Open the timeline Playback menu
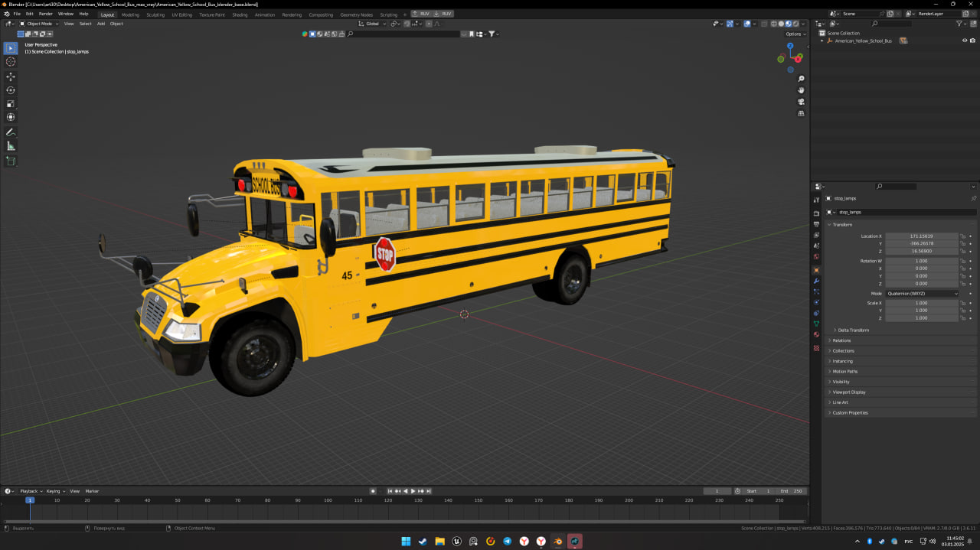The width and height of the screenshot is (980, 550). point(31,491)
